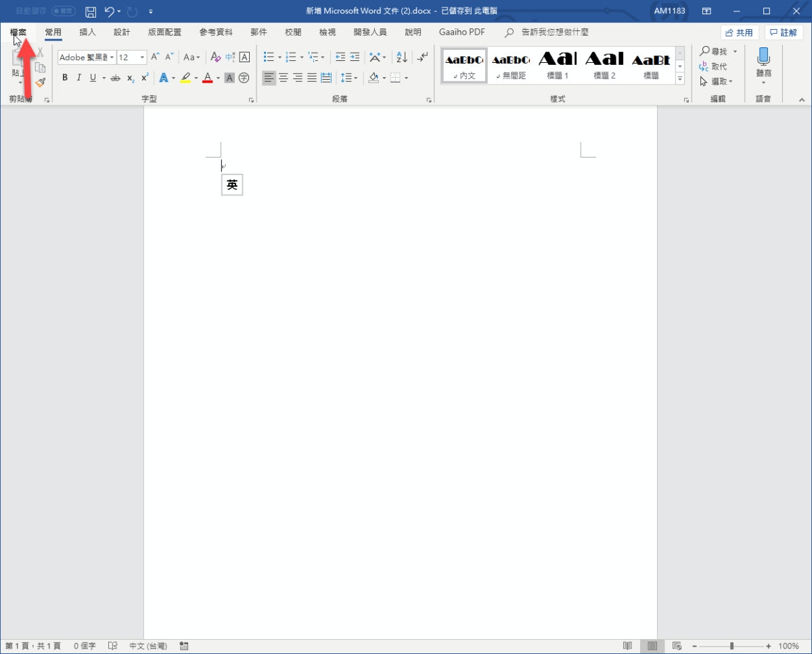
Task: Switch to the 參考資料 (References) tab
Action: coord(216,32)
